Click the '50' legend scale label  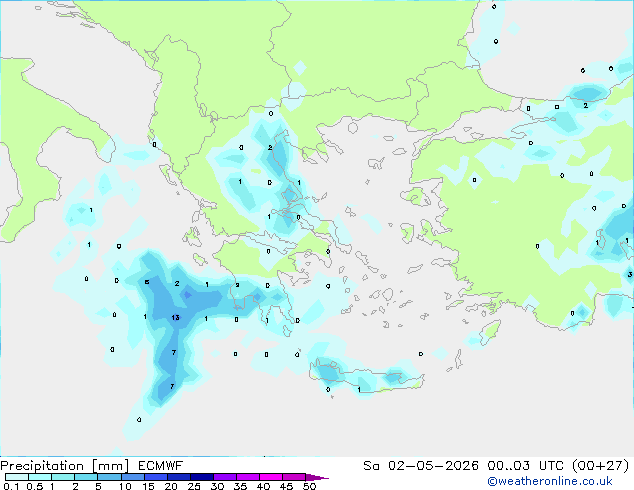pyautogui.click(x=309, y=486)
